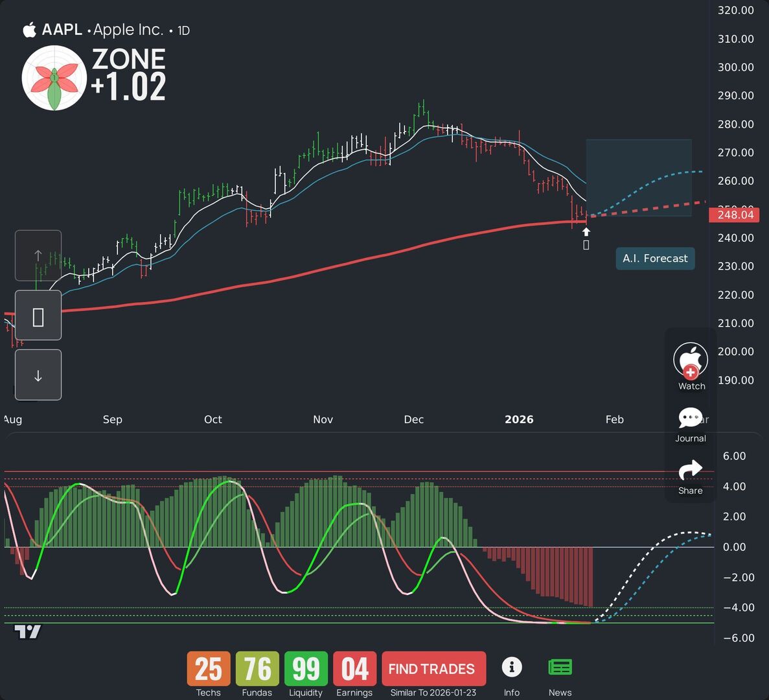Click the Apple logo ticker icon
Screen dimensions: 769x700
click(30, 30)
